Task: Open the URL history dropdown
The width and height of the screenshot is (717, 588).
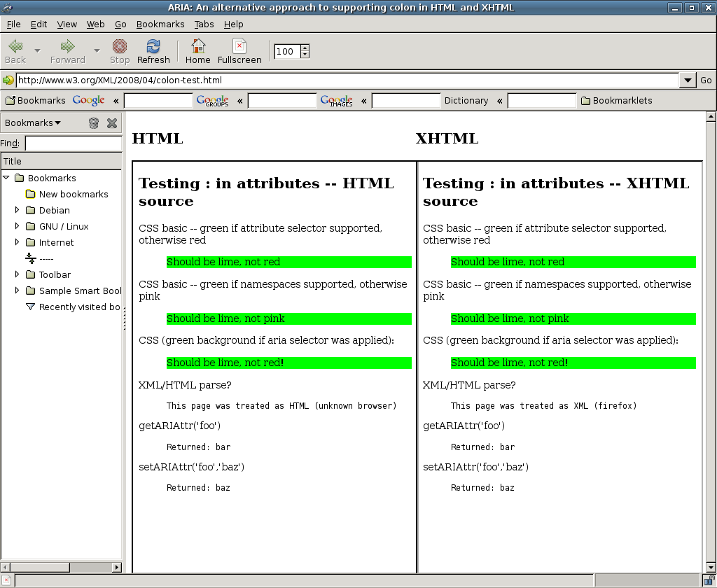Action: click(x=688, y=80)
